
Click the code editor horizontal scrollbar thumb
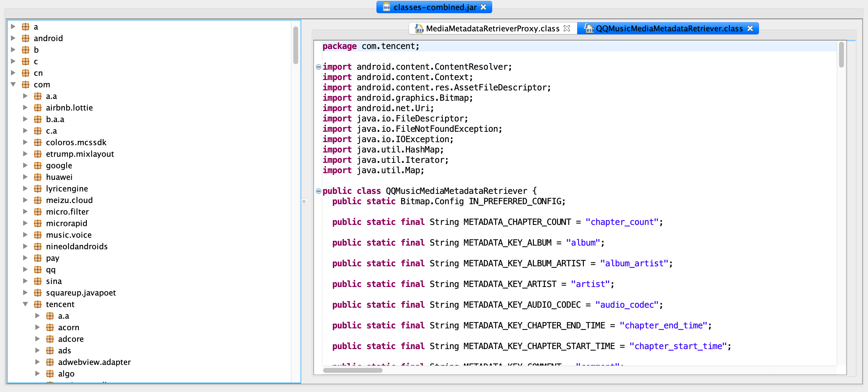tap(352, 370)
